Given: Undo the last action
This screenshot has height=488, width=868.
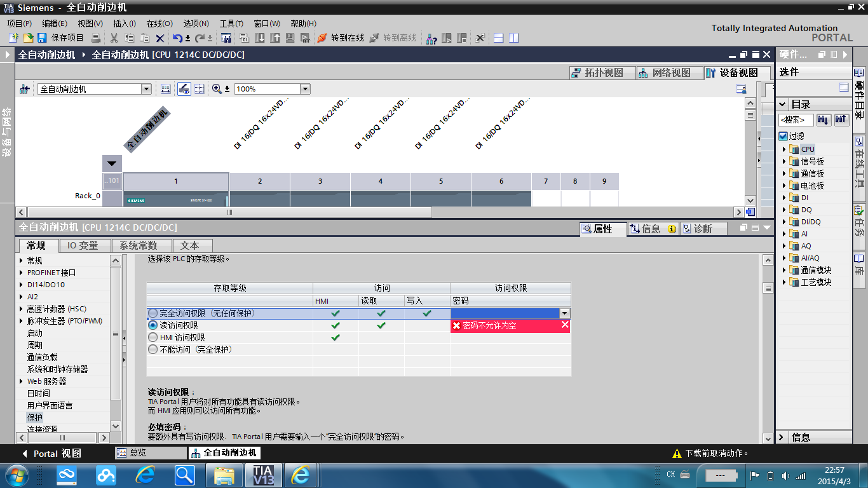Looking at the screenshot, I should point(177,38).
